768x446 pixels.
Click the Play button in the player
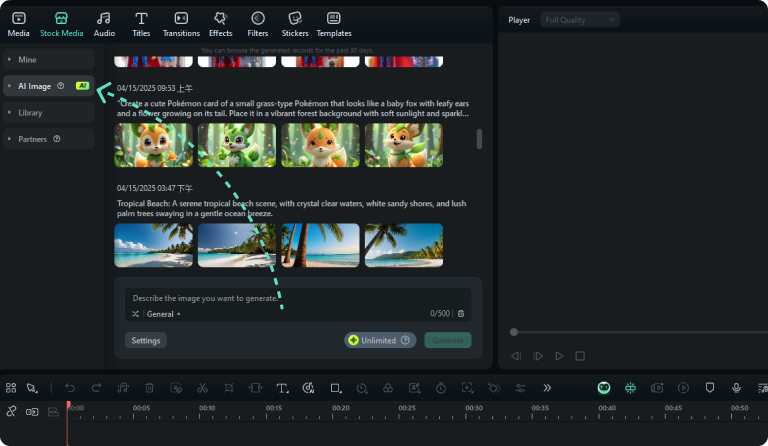[x=559, y=356]
